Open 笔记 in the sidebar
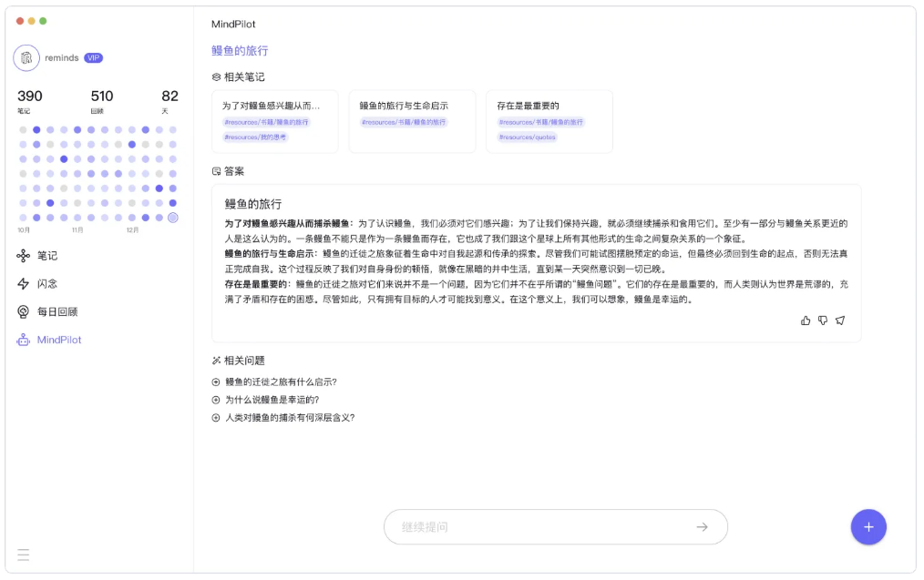Screen dimensions: 924x580 click(x=46, y=256)
